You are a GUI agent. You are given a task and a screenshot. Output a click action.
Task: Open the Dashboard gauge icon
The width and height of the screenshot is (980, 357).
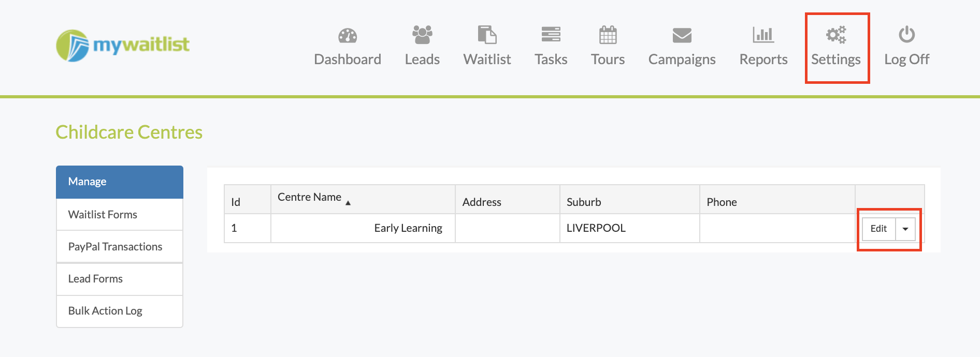348,35
